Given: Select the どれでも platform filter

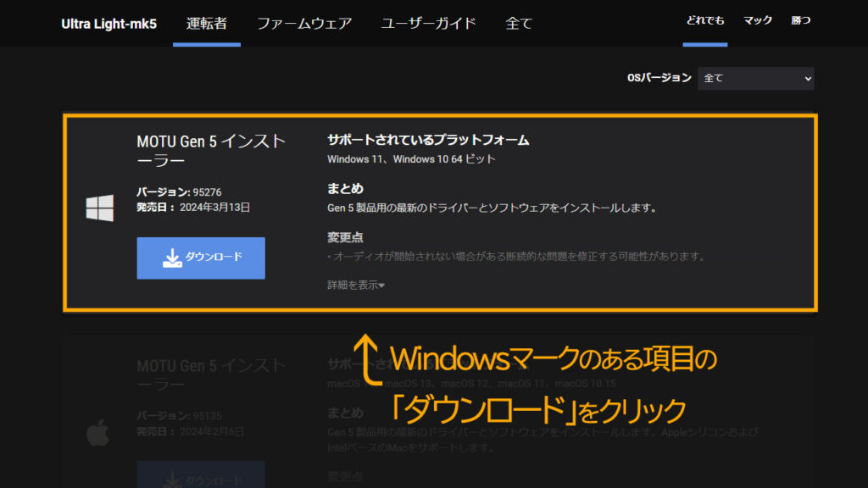Looking at the screenshot, I should (x=704, y=20).
